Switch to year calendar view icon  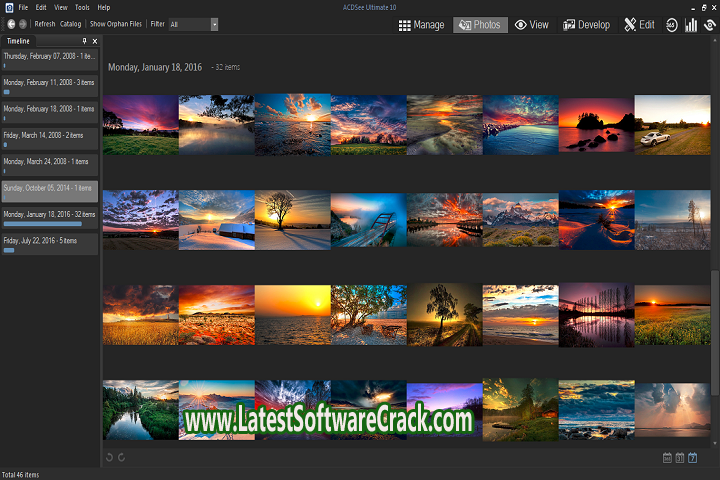(x=667, y=457)
